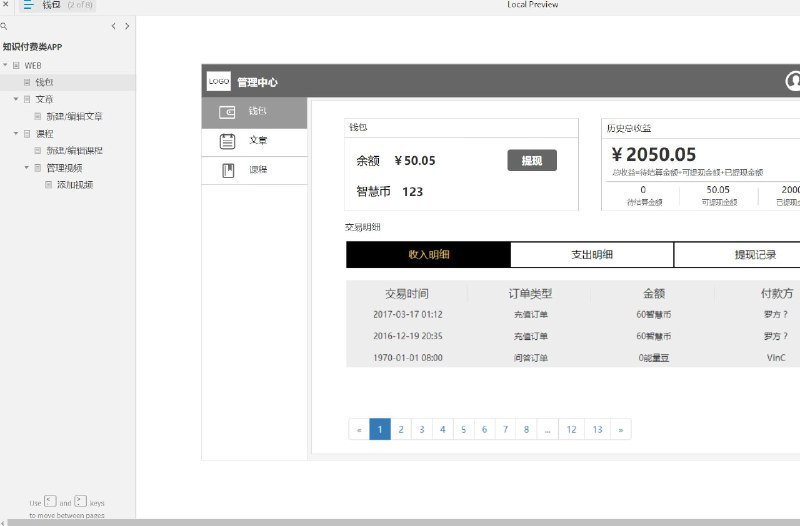
Task: Open the 管理视频 page in tree
Action: (64, 168)
